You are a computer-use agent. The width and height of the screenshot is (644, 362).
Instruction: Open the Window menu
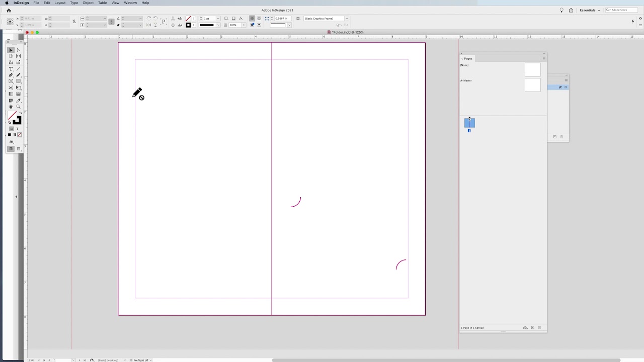[130, 3]
